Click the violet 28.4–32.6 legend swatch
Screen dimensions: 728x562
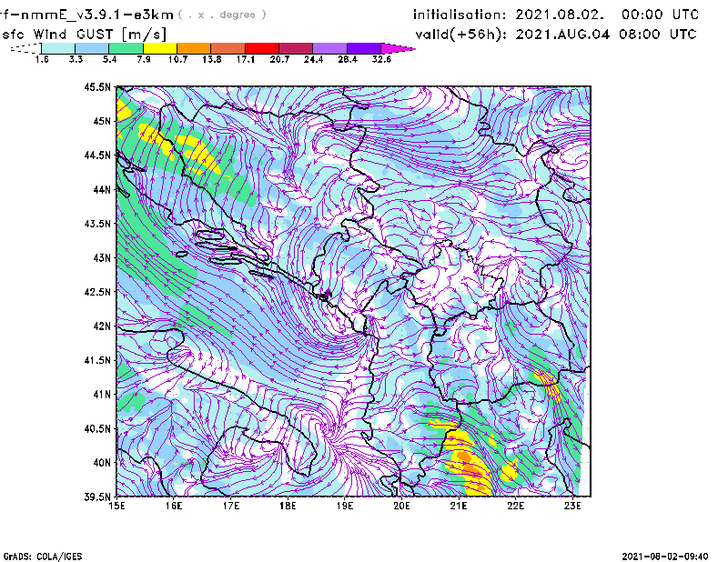pos(365,48)
